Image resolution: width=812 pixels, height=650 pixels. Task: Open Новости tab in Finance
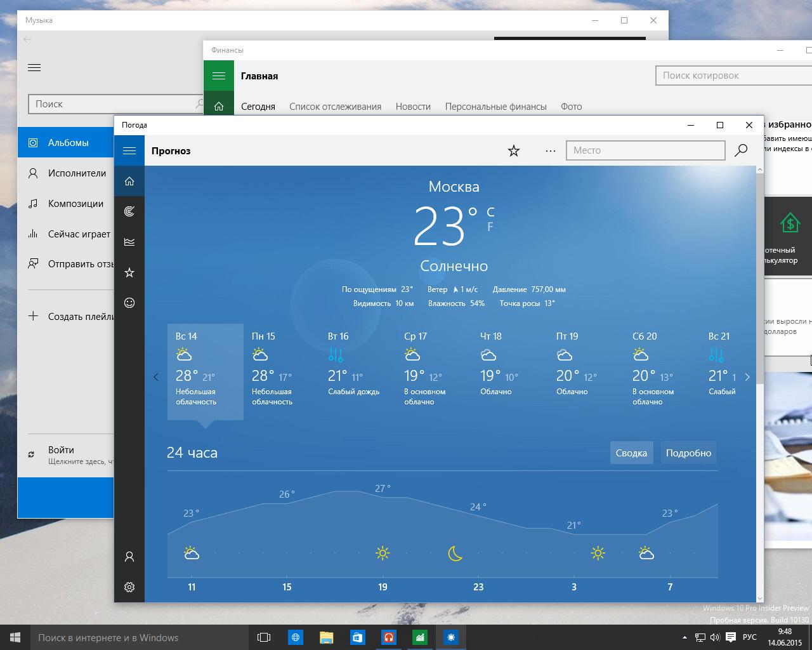[x=413, y=107]
